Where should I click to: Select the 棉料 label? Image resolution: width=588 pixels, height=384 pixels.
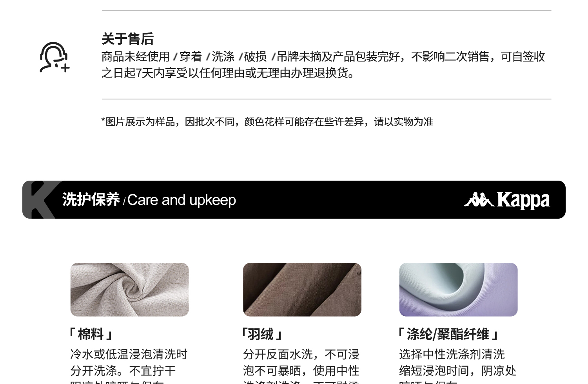point(91,334)
